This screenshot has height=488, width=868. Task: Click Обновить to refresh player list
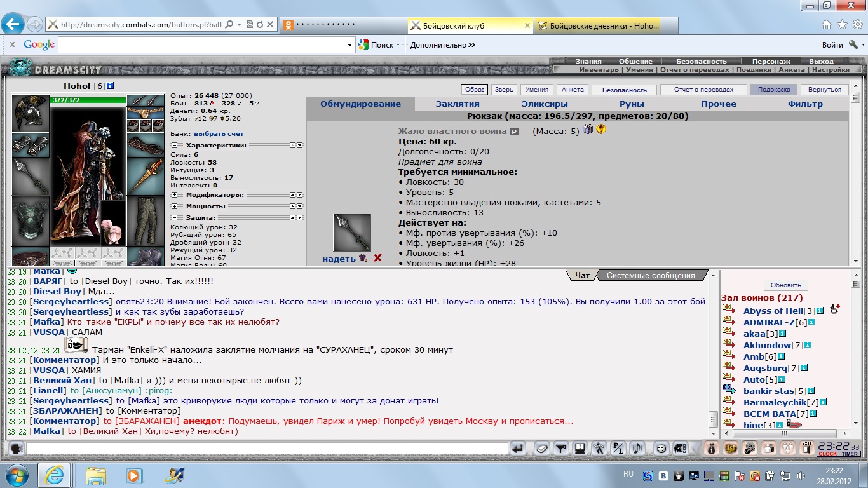(x=786, y=285)
